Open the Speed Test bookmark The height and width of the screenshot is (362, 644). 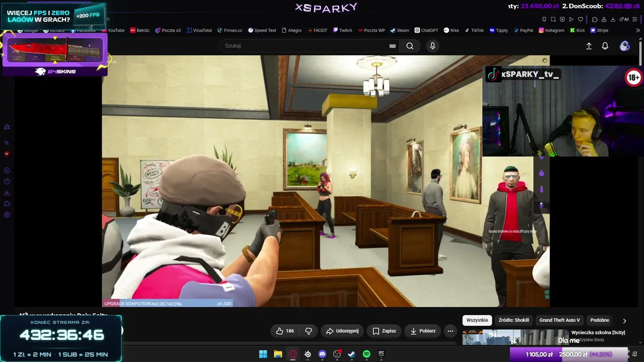click(262, 30)
